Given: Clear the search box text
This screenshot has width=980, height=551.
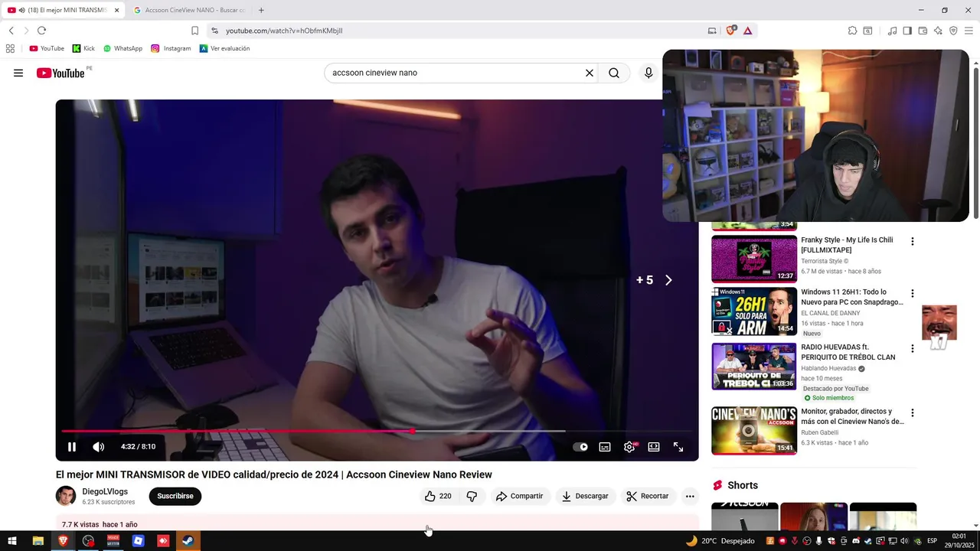Looking at the screenshot, I should pos(590,73).
